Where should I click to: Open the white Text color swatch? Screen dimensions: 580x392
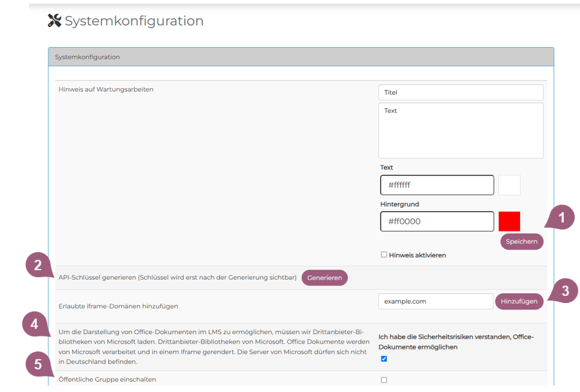[509, 185]
